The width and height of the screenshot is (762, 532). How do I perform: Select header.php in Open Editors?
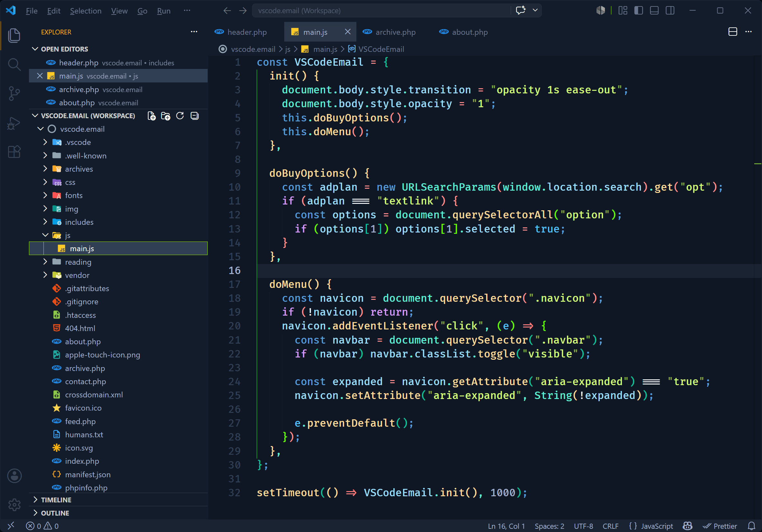point(118,63)
